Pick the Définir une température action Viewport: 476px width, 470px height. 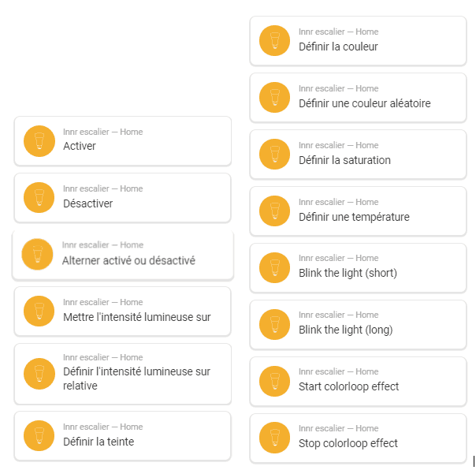click(354, 217)
